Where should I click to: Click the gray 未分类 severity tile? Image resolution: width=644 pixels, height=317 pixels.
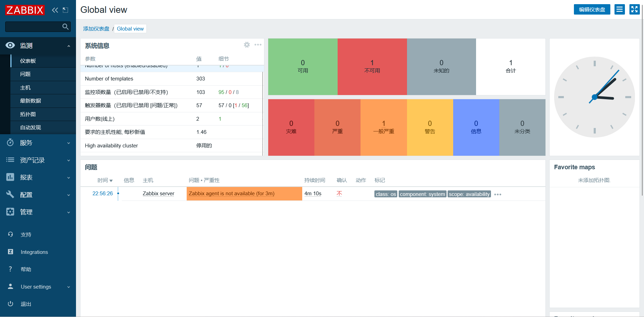522,127
